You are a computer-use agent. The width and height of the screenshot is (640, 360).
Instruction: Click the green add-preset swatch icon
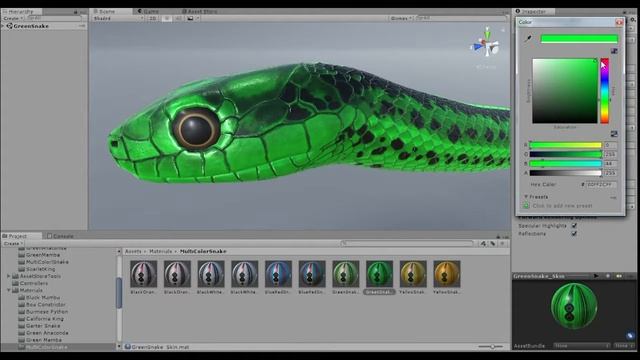coord(526,206)
